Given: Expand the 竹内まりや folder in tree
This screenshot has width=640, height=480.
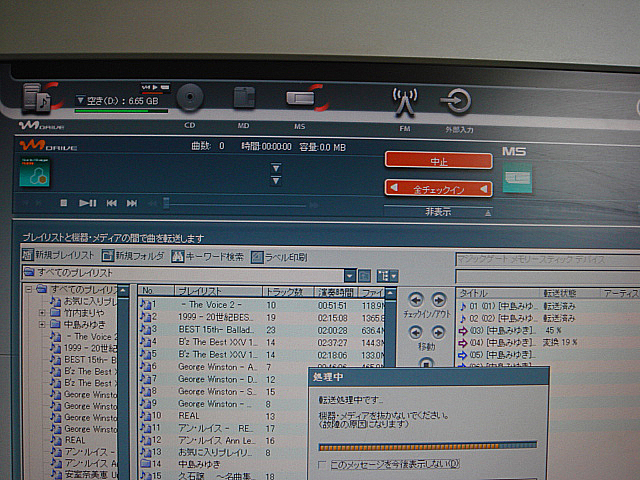Looking at the screenshot, I should tap(42, 313).
